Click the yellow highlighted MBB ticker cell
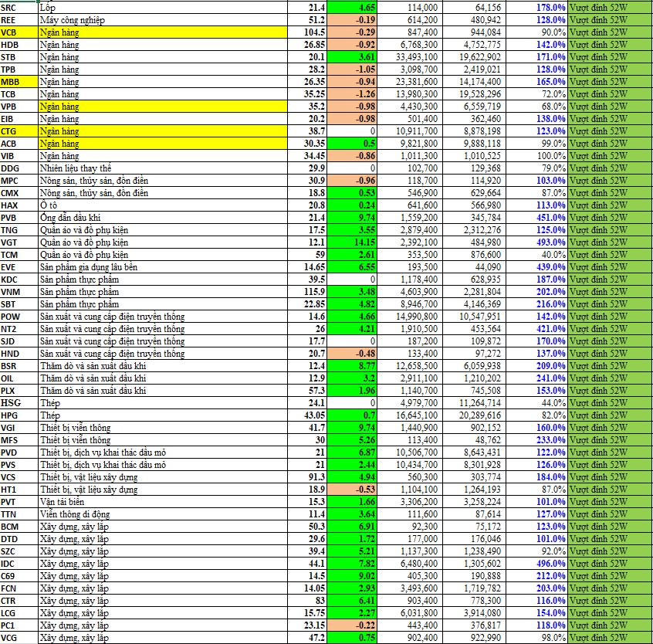 tap(19, 82)
